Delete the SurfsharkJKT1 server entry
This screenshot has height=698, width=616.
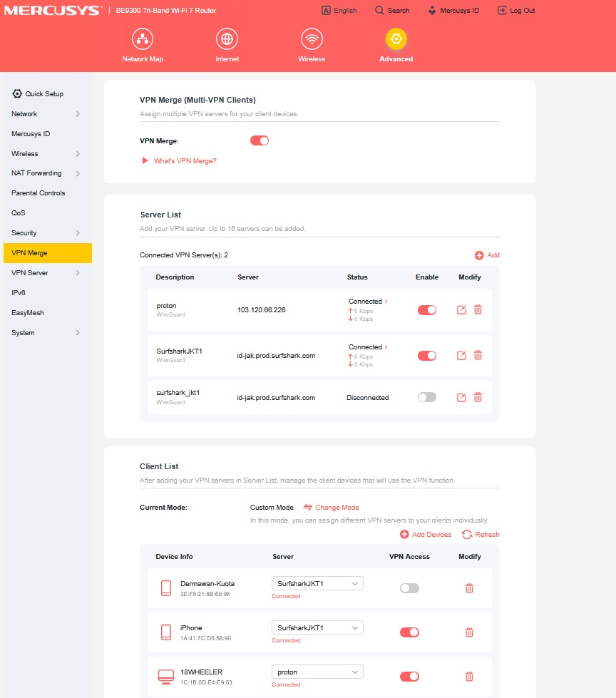pos(478,355)
